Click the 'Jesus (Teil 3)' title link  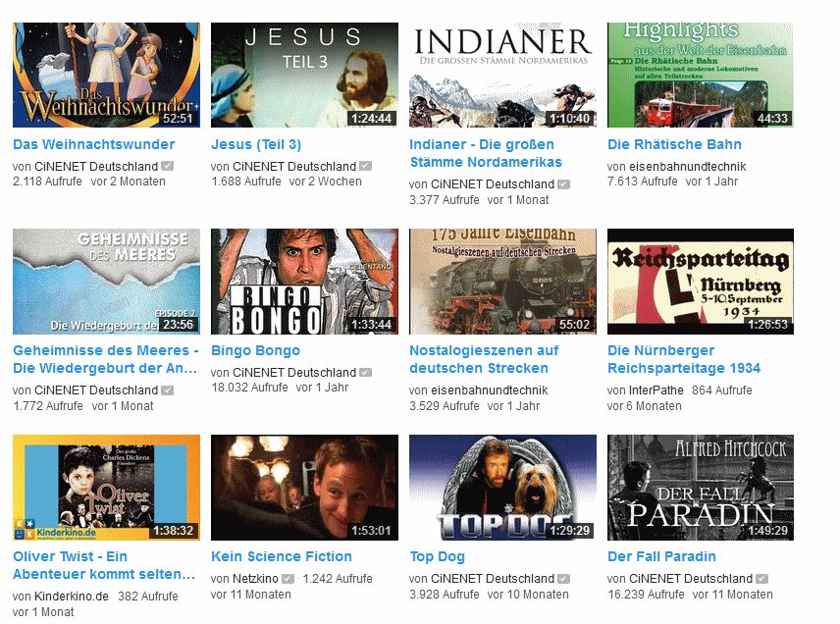click(256, 144)
